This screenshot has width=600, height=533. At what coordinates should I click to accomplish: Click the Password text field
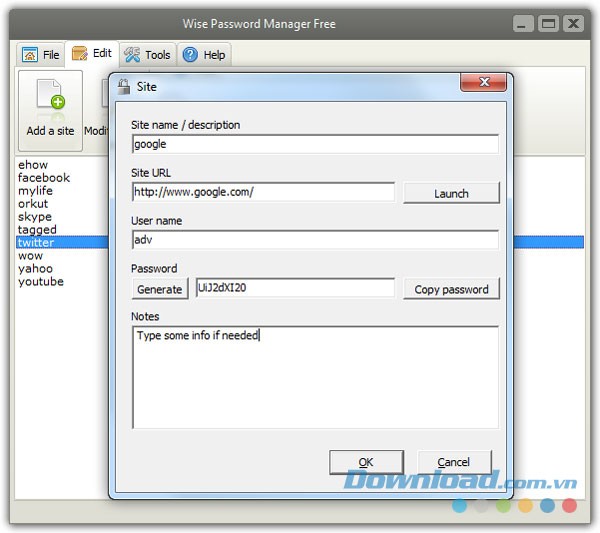click(x=295, y=288)
